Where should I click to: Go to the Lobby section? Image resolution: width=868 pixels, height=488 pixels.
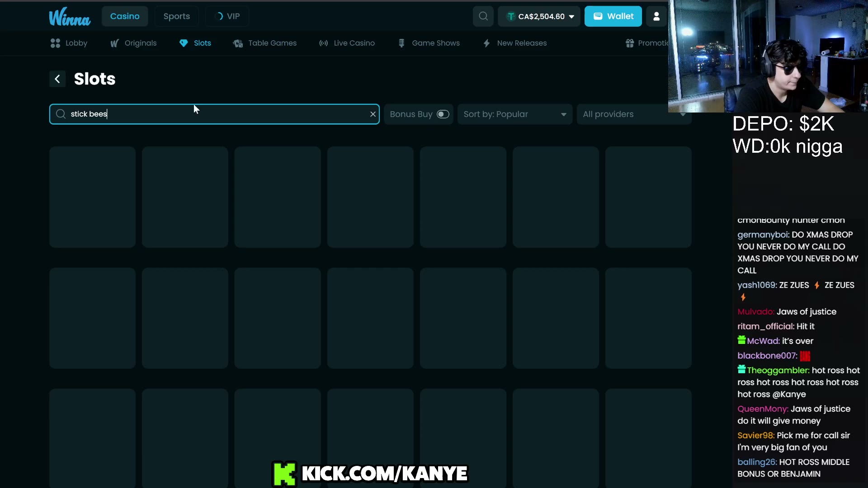69,43
